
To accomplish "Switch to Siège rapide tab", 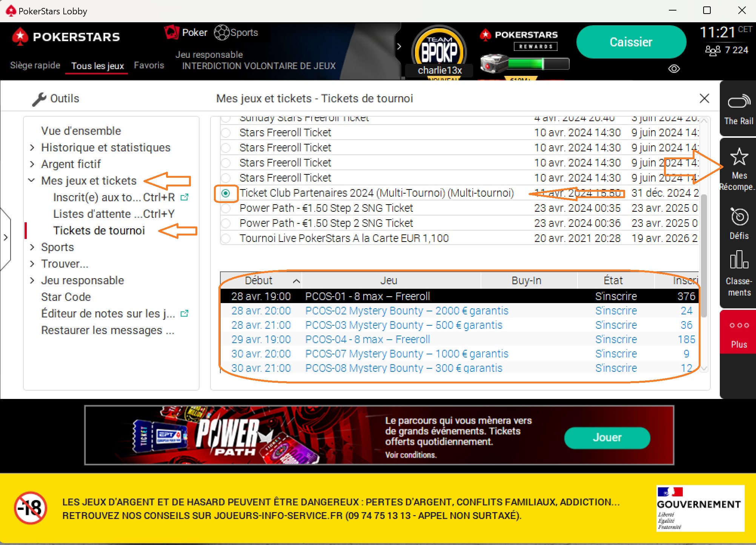I will click(35, 65).
